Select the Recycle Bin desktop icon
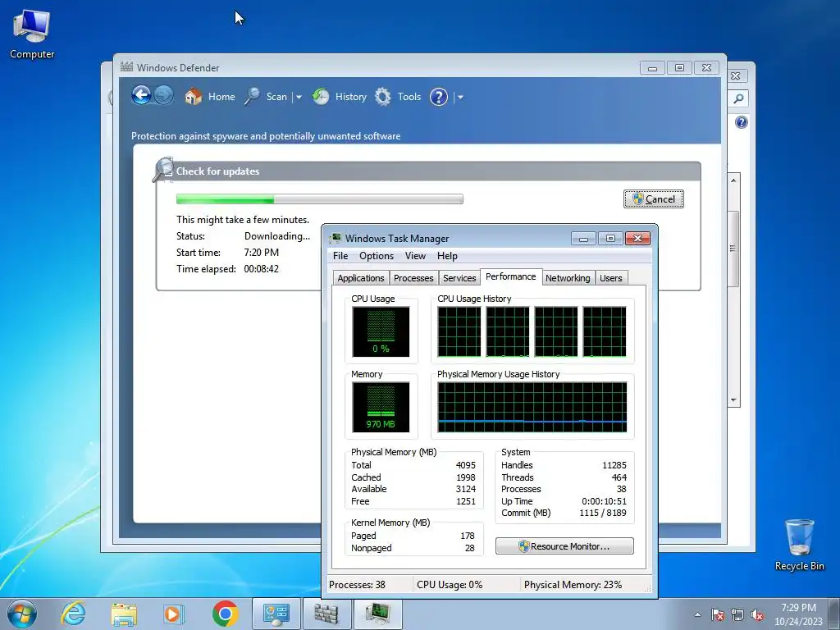Screen dimensions: 840x630 [x=799, y=545]
